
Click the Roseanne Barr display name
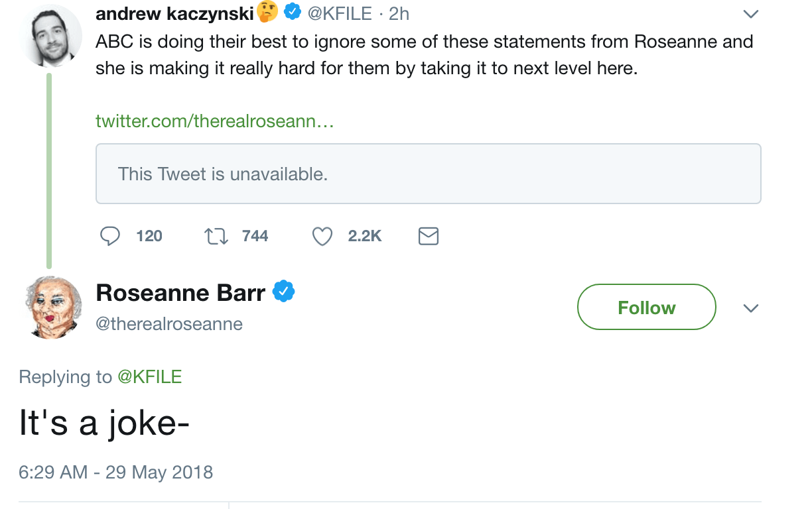180,292
